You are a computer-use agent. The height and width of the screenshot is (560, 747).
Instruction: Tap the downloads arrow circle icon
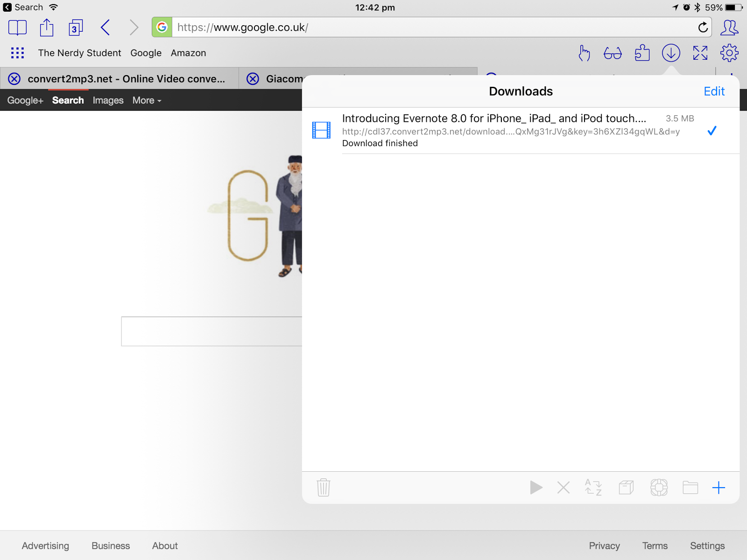point(671,53)
